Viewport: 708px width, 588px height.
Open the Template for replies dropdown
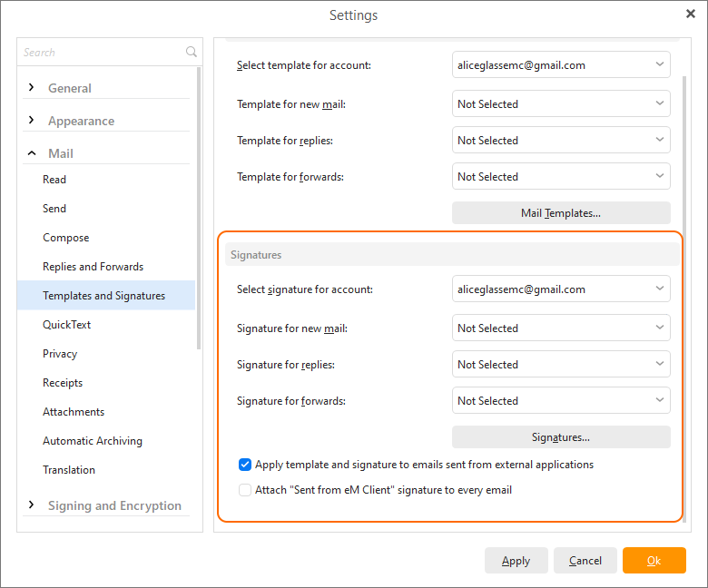(561, 140)
